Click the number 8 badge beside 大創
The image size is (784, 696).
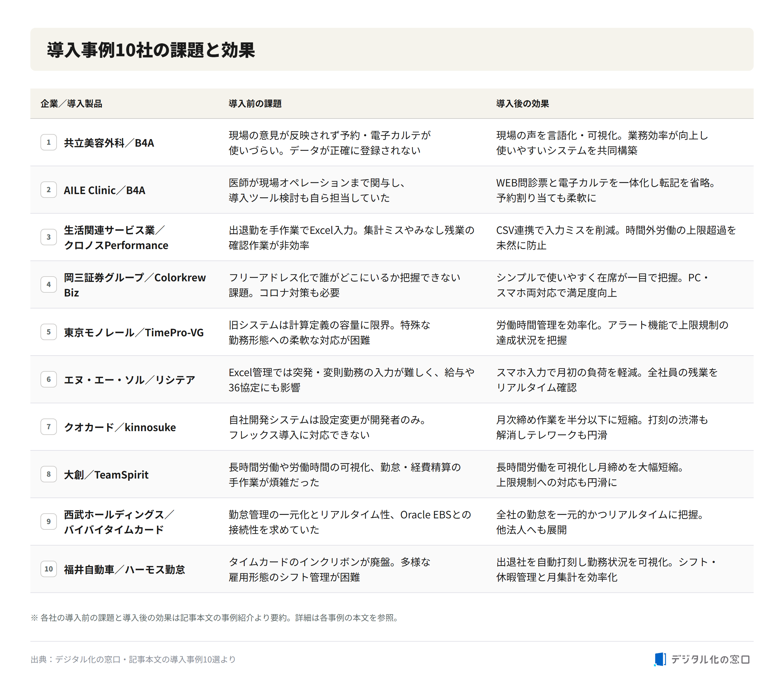(49, 474)
